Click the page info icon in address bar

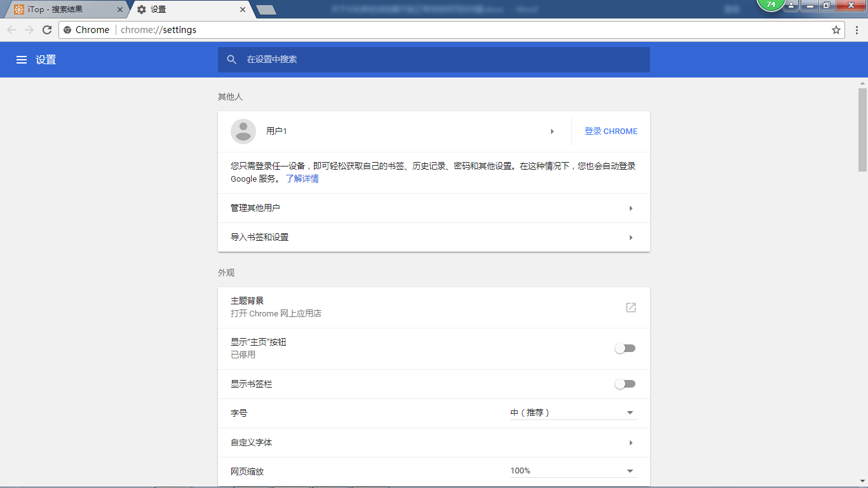[x=68, y=29]
